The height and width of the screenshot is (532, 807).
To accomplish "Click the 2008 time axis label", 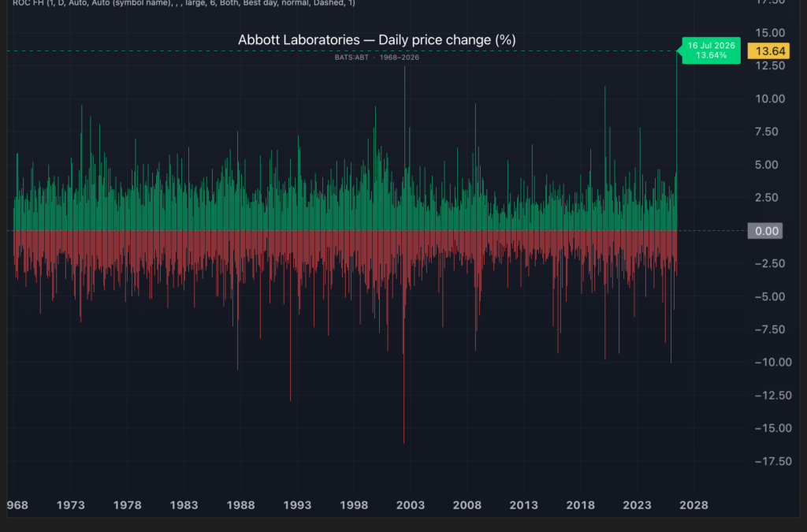I will [x=467, y=505].
